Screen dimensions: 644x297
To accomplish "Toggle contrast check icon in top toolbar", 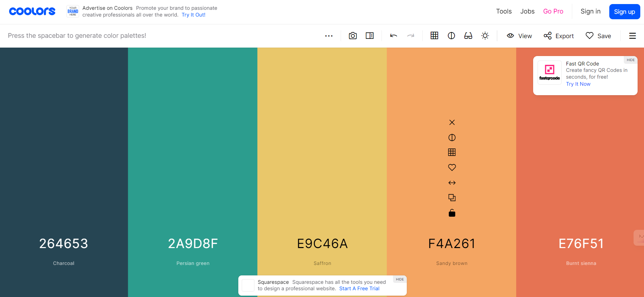I will click(x=451, y=36).
